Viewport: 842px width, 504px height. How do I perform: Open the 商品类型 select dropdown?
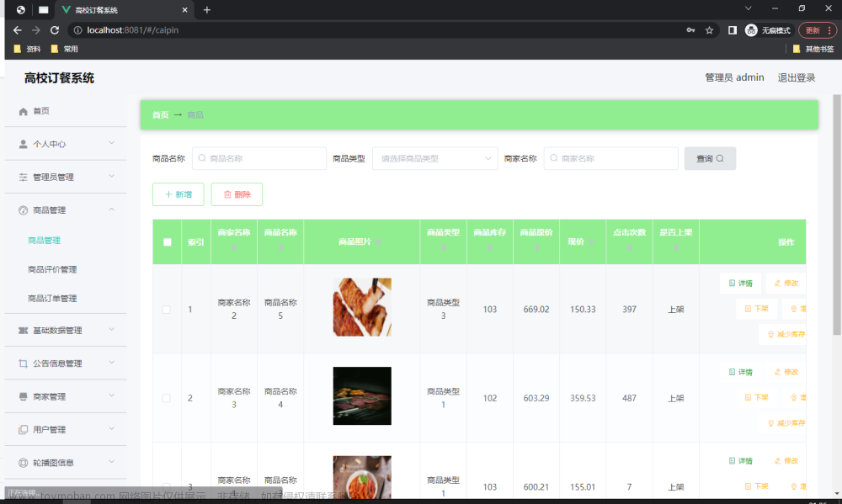435,158
